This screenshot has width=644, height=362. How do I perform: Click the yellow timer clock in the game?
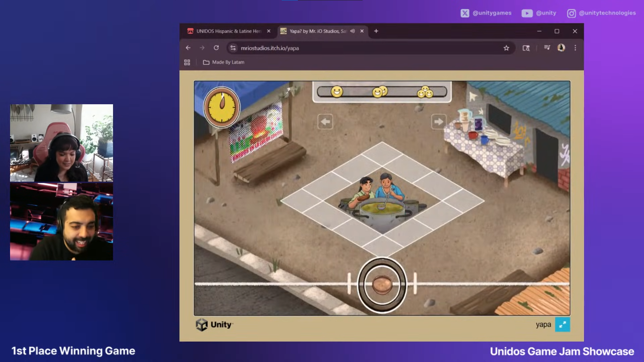click(x=221, y=107)
